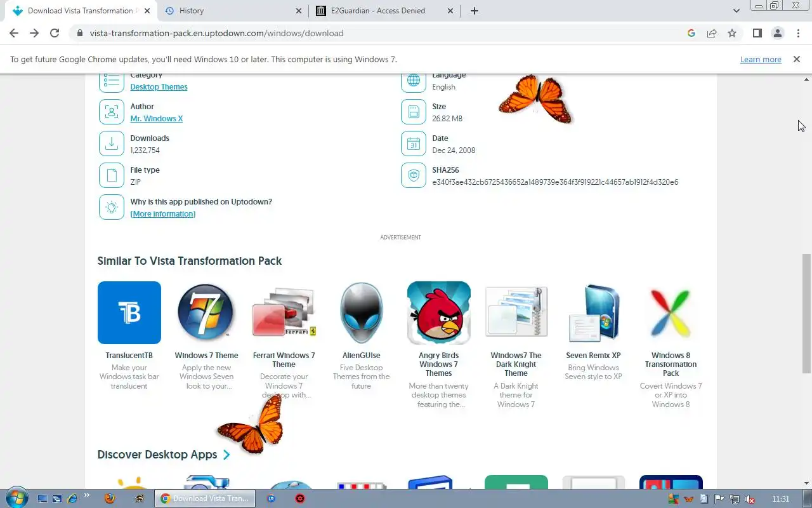This screenshot has width=812, height=508.
Task: Click the date Dec 24, 2008
Action: click(x=454, y=150)
